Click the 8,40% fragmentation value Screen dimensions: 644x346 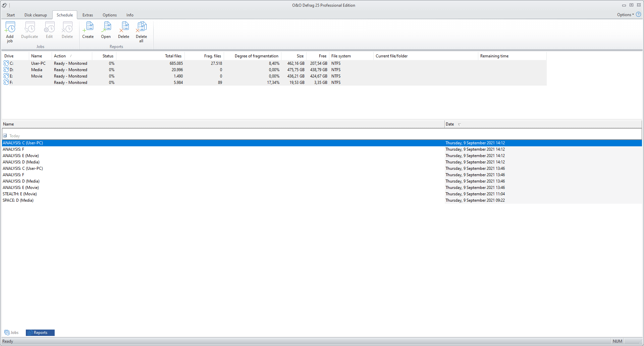click(274, 63)
